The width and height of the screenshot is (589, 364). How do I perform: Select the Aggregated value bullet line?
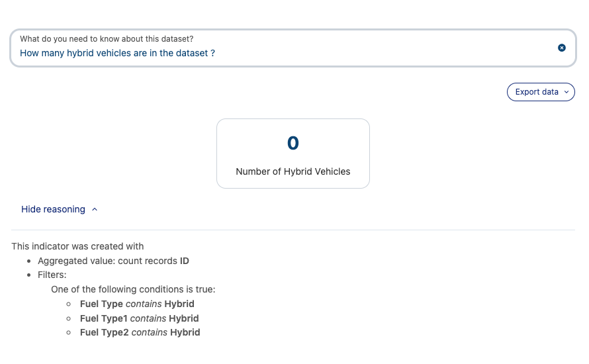click(x=113, y=261)
